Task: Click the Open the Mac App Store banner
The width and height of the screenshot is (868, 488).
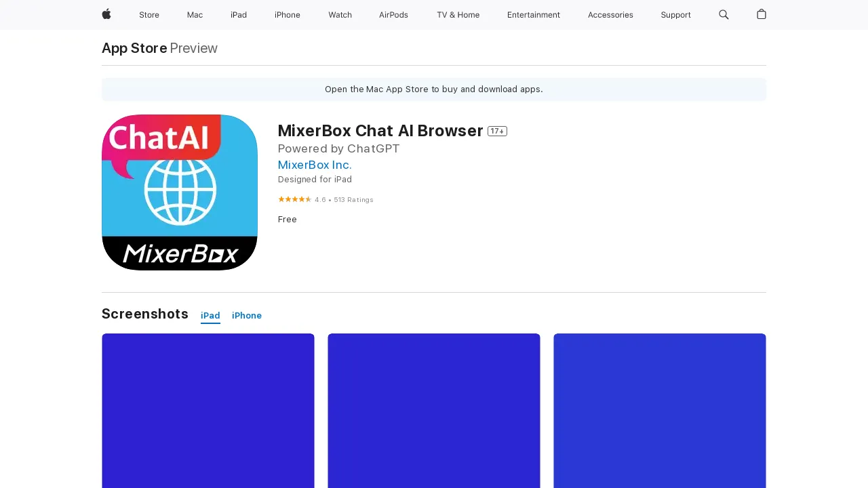Action: point(433,89)
